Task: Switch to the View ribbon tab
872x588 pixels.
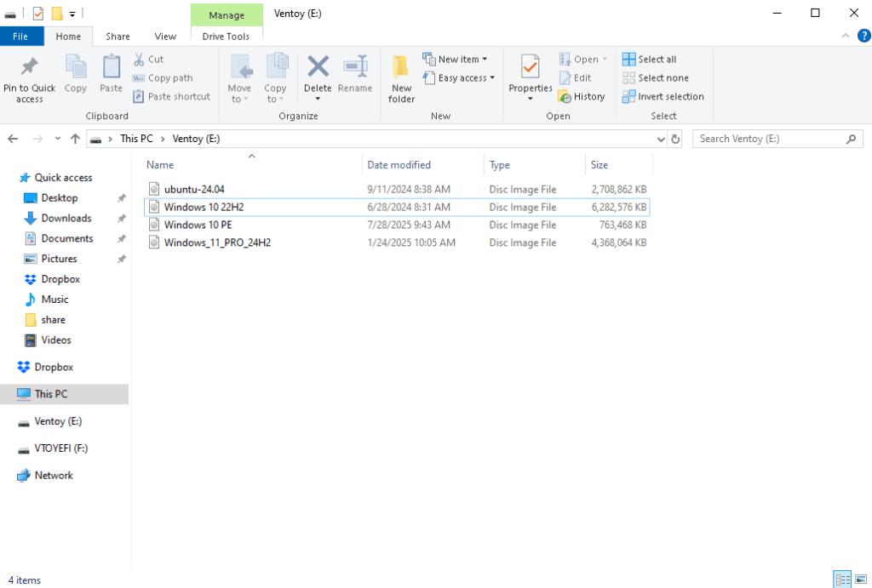Action: click(165, 37)
